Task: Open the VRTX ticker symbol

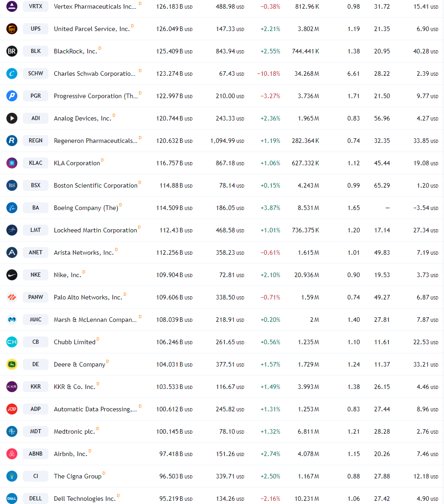Action: (x=36, y=6)
